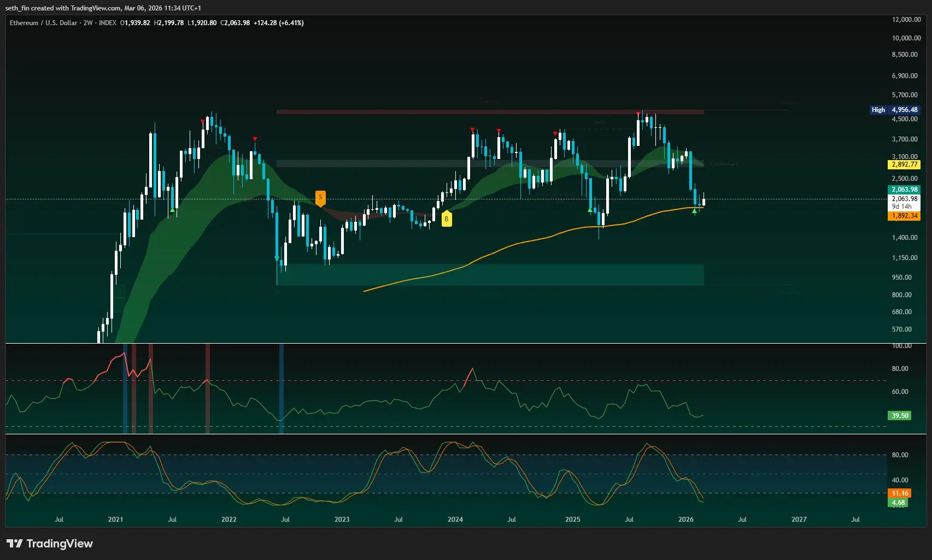Click 2,500.00 on the price axis
Screen dimensions: 932x560
(x=905, y=179)
